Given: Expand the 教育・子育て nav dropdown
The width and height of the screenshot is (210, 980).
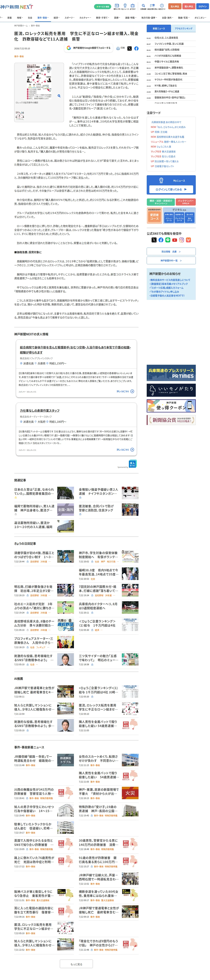Looking at the screenshot, I should click(103, 17).
